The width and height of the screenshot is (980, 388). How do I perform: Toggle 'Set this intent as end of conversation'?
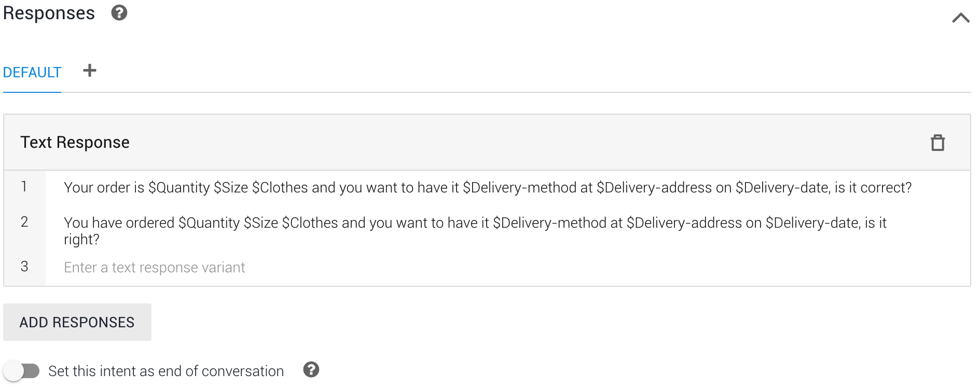point(21,371)
